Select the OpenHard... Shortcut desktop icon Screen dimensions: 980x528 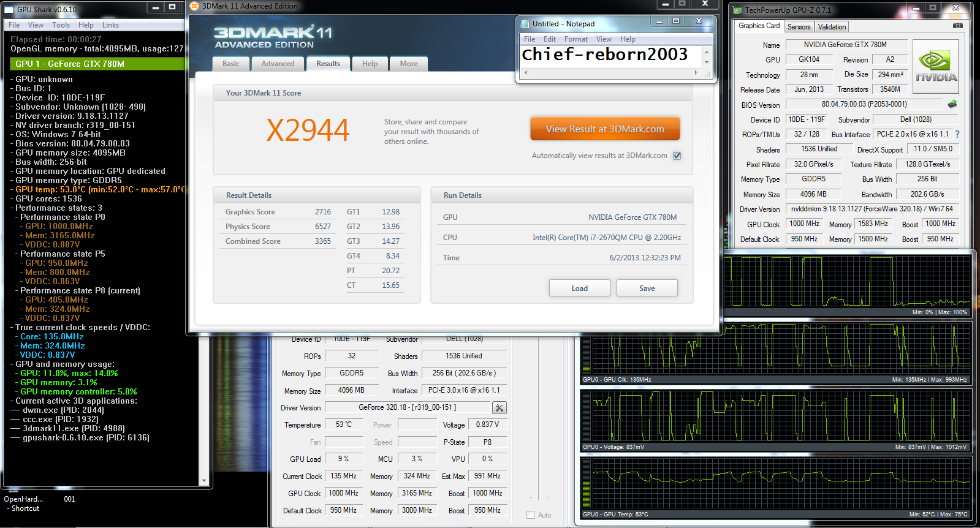click(24, 503)
